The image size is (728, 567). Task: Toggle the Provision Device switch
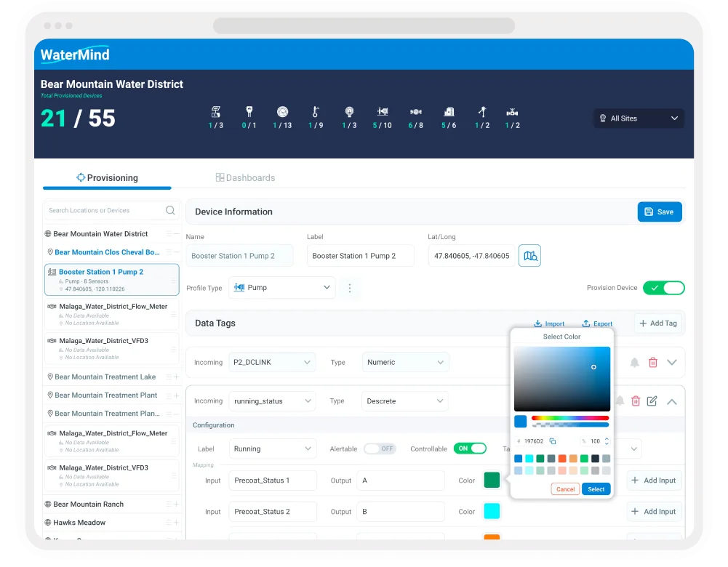(663, 288)
